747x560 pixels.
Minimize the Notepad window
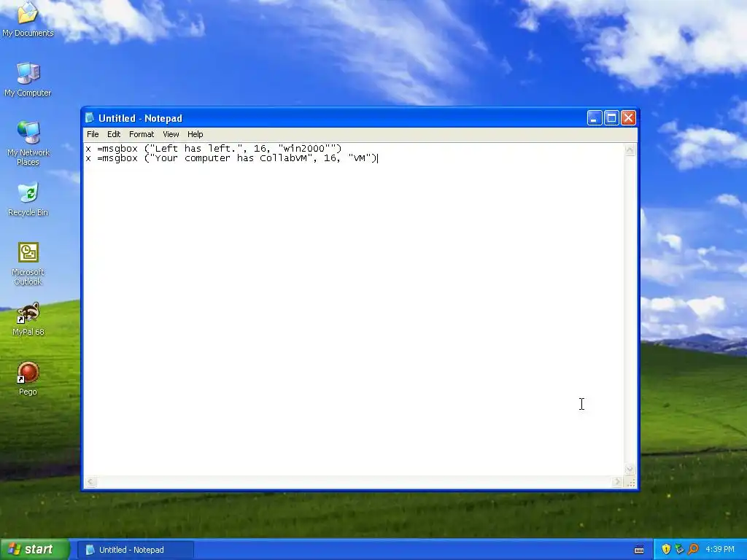coord(594,117)
